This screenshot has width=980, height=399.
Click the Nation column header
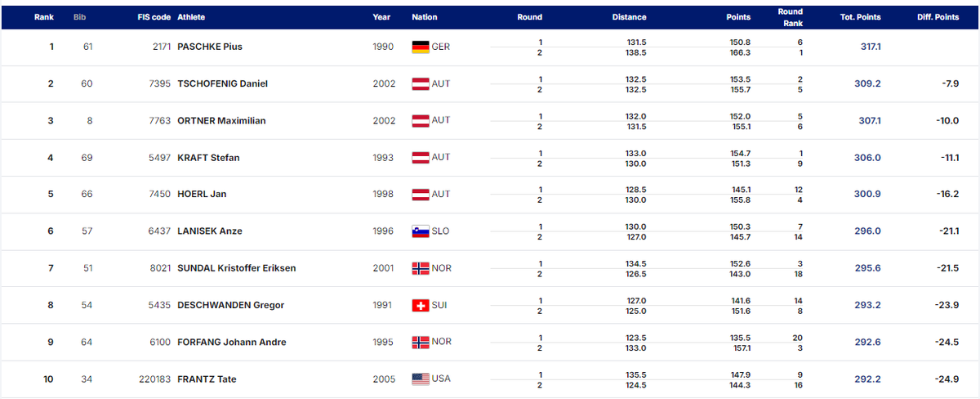click(425, 17)
